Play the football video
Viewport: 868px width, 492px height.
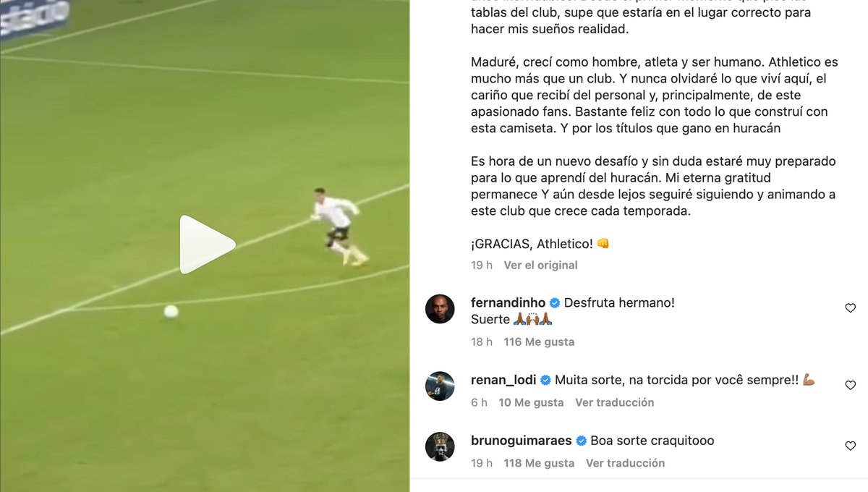point(207,245)
